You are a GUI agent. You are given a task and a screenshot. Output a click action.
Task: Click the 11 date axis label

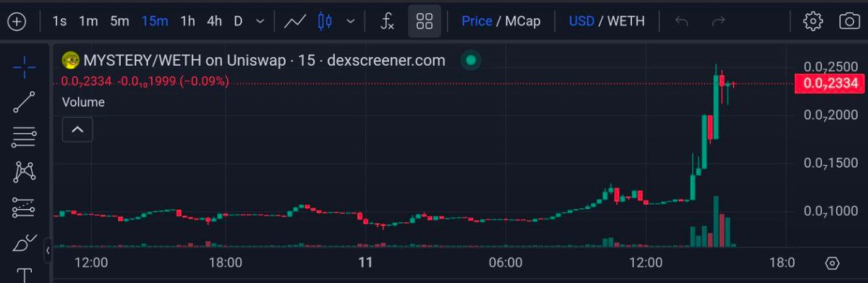pos(365,262)
